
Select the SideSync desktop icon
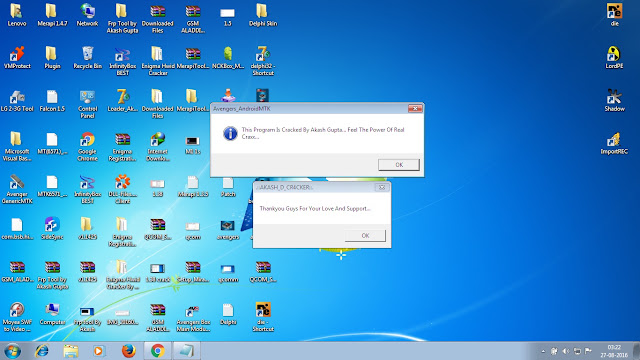click(52, 229)
